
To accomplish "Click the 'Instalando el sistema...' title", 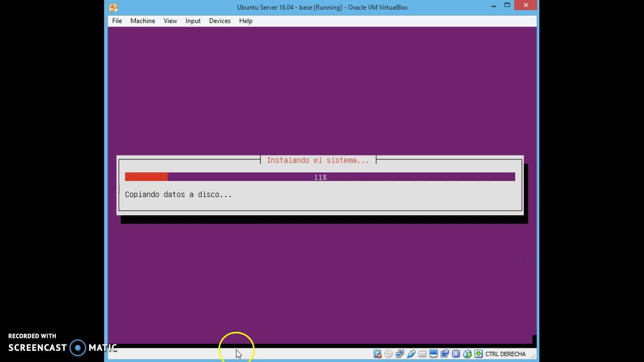I will click(x=318, y=160).
